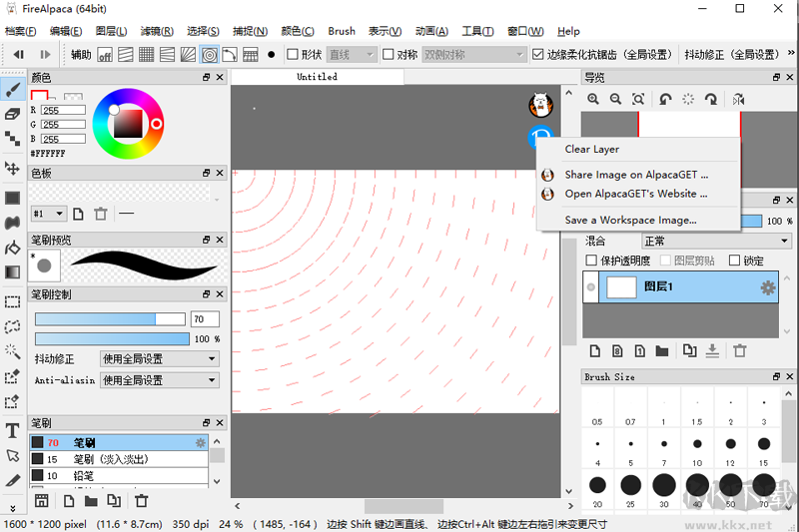Select the Eraser tool in the left toolbar

(x=13, y=114)
